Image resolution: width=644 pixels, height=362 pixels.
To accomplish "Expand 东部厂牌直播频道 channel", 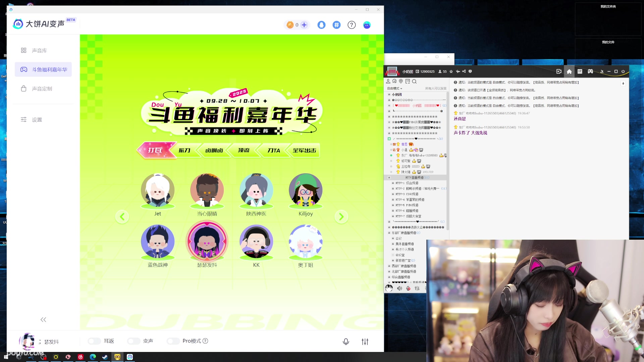I will point(389,233).
